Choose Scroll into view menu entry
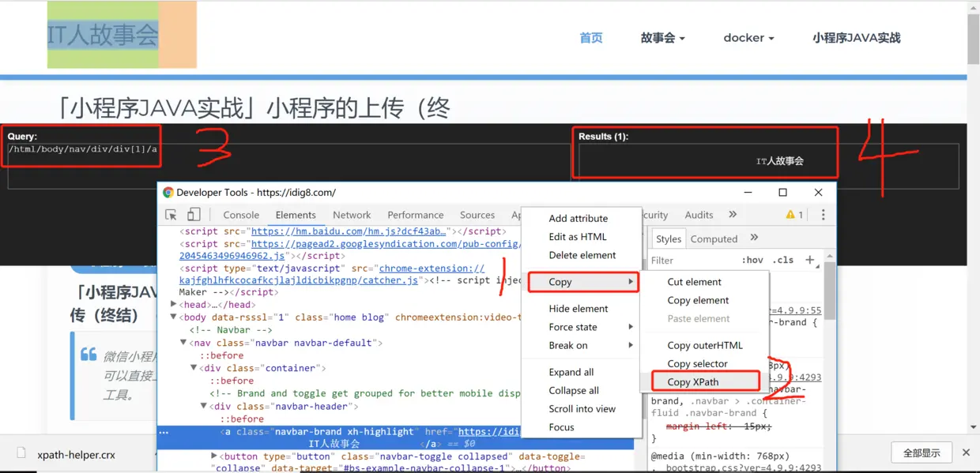 581,408
